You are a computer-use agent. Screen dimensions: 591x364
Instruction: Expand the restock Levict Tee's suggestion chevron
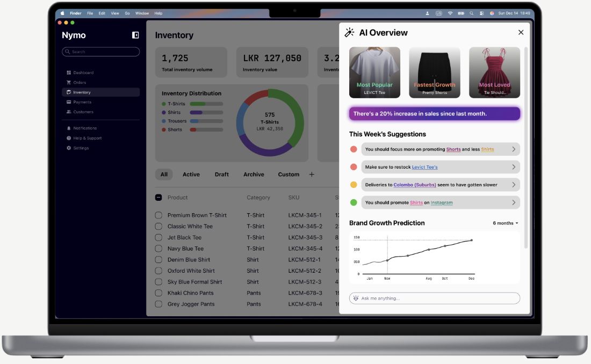(514, 167)
